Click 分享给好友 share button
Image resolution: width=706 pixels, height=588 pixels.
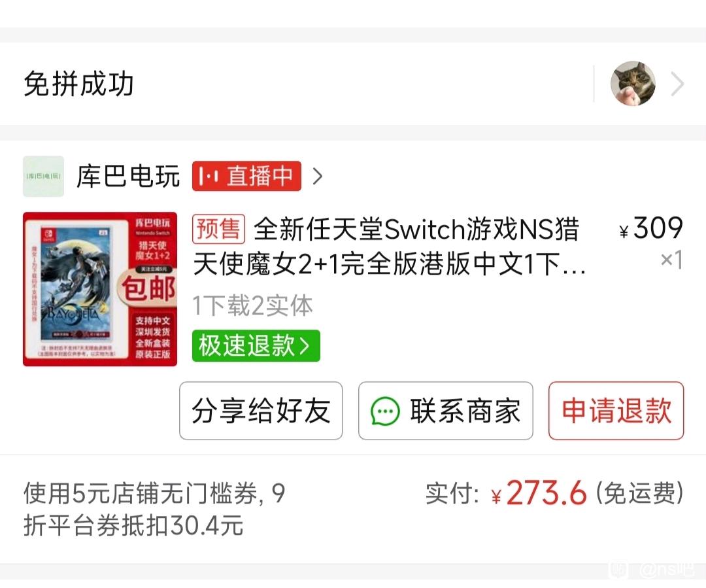(261, 411)
